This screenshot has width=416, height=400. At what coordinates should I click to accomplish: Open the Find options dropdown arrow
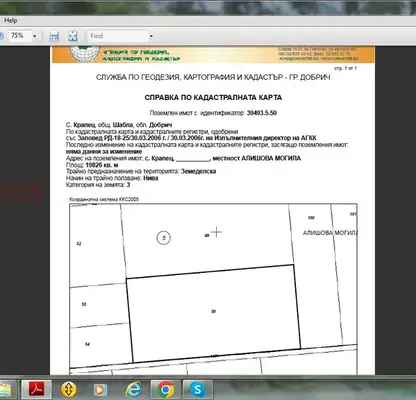[x=151, y=36]
